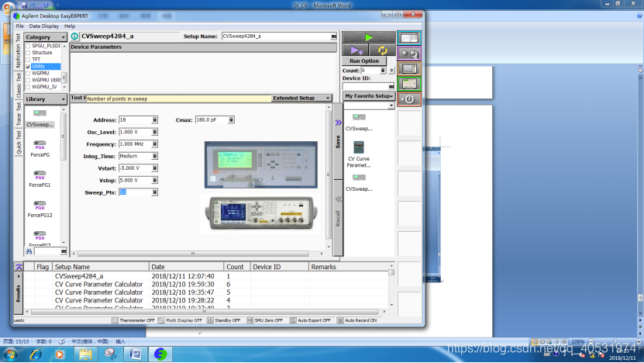The height and width of the screenshot is (363, 644).
Task: Switch to Application Test tab
Action: [18, 51]
